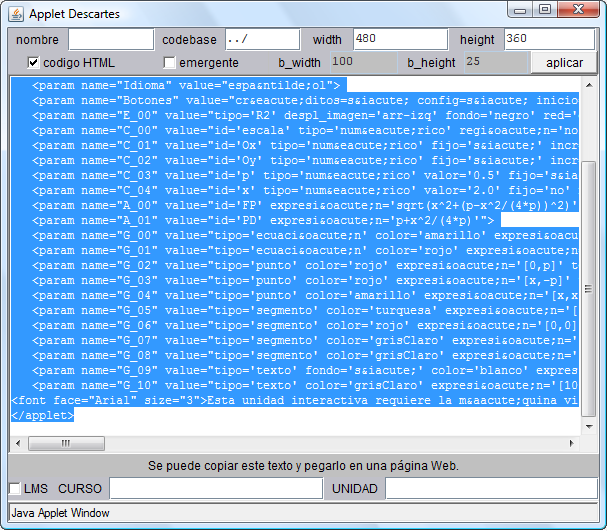Click the height field showing 360

[549, 40]
